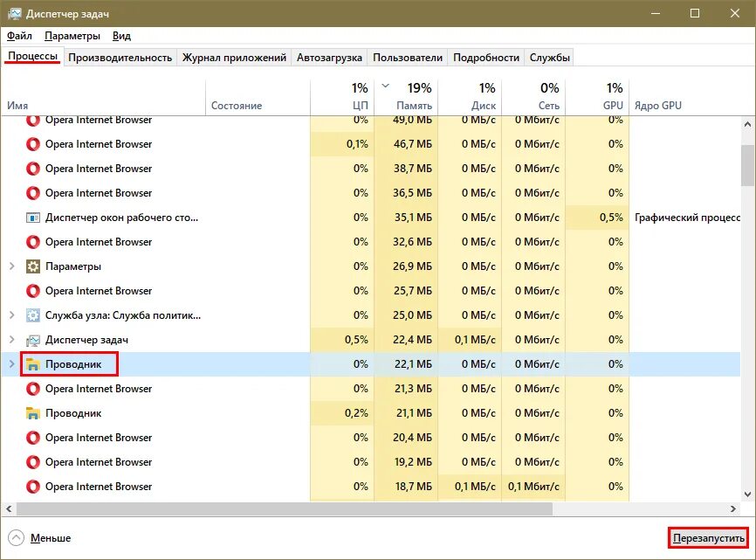Click the scroll-up arrow of the vertical scrollbar
Screen dimensions: 756x560
point(747,124)
